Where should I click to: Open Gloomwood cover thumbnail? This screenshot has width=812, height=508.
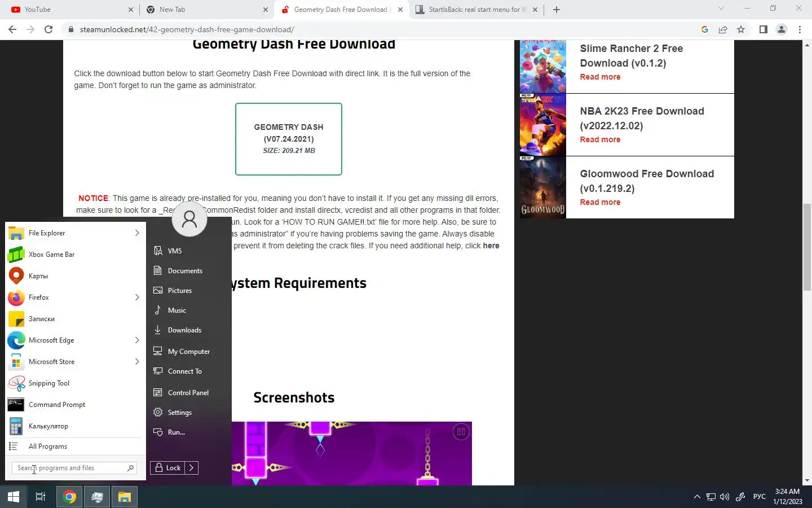(x=542, y=187)
